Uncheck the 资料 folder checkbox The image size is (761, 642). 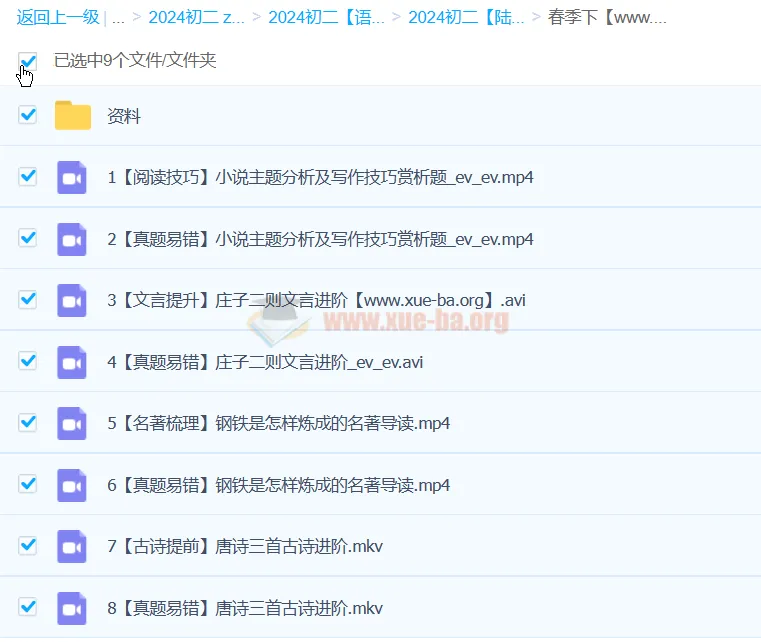28,115
